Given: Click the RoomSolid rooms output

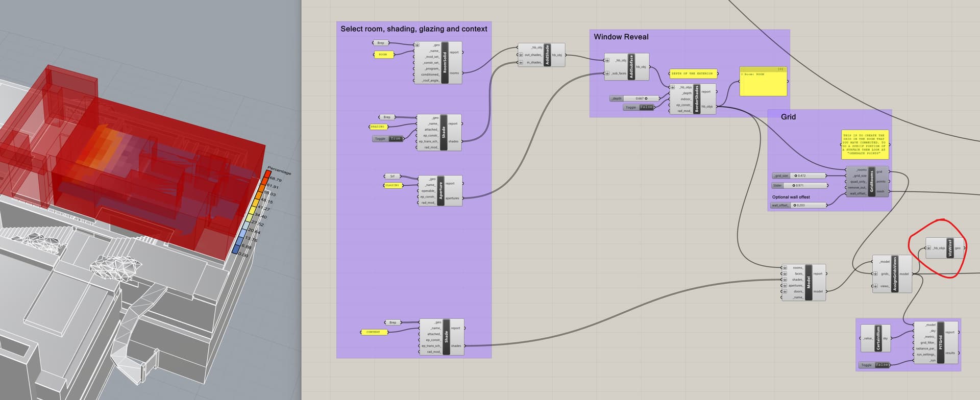Looking at the screenshot, I should click(454, 73).
